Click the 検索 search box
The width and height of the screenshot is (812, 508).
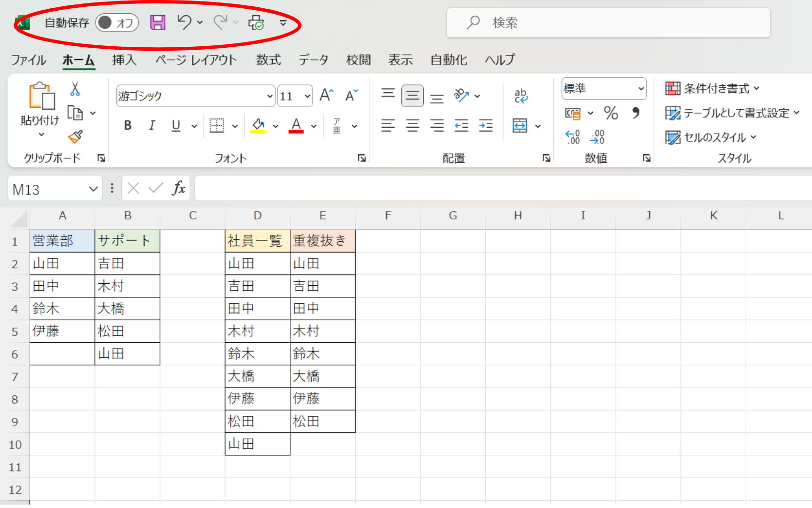[x=608, y=22]
